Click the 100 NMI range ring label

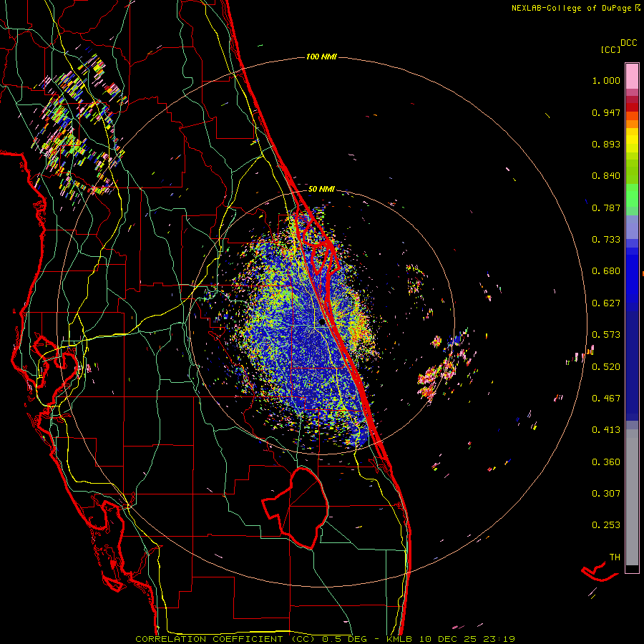click(321, 57)
